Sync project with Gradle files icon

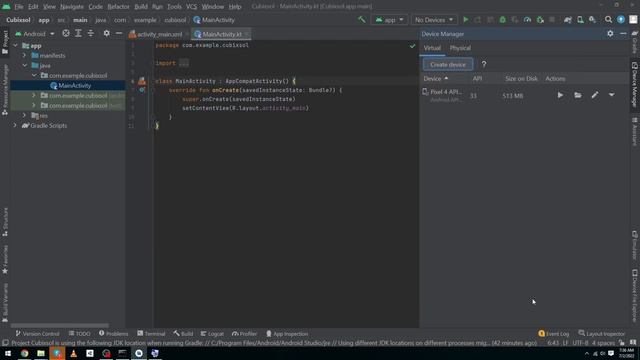click(568, 20)
